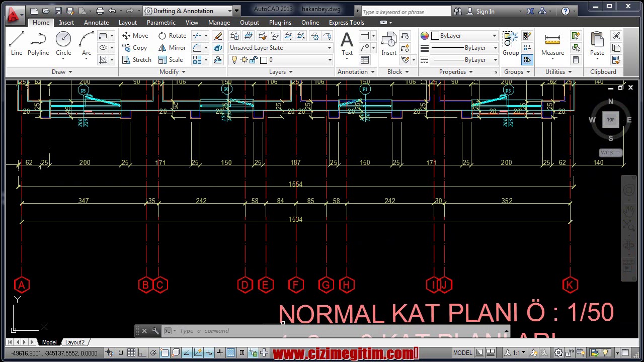The height and width of the screenshot is (362, 644).
Task: Click the Cut icon in Clipboard panel
Action: click(x=616, y=36)
